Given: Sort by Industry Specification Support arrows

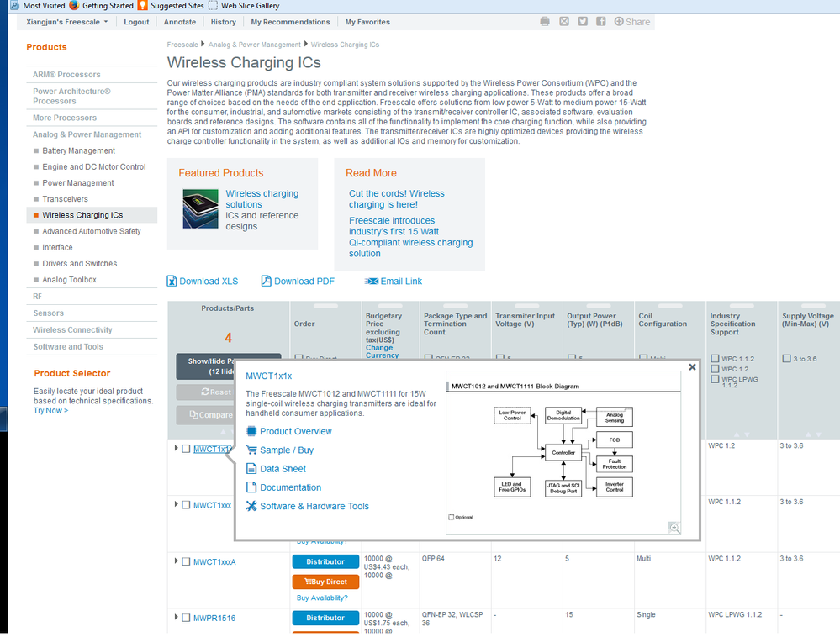Looking at the screenshot, I should [x=742, y=434].
